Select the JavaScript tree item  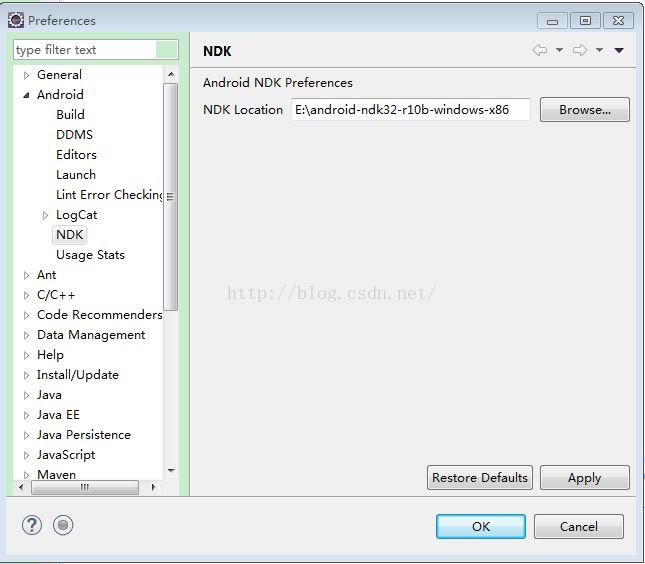(66, 455)
